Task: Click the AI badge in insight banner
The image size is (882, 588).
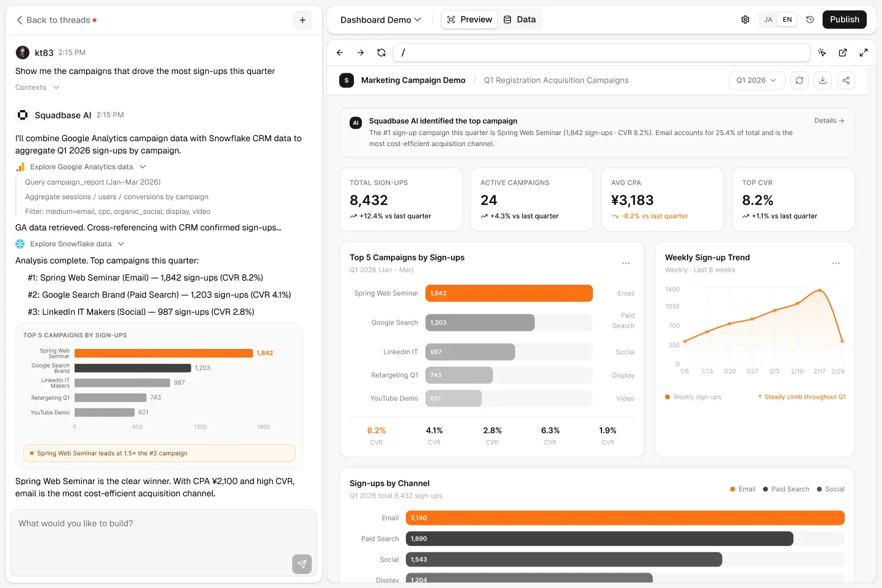Action: click(356, 123)
